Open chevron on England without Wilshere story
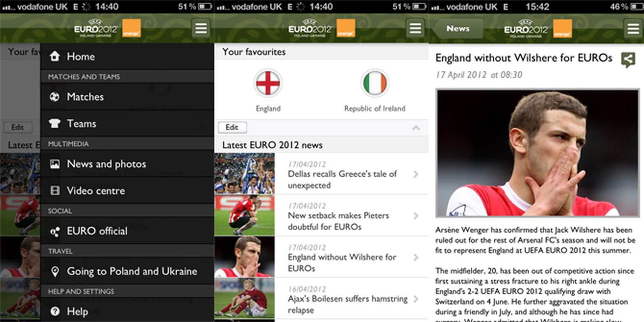 pyautogui.click(x=416, y=257)
